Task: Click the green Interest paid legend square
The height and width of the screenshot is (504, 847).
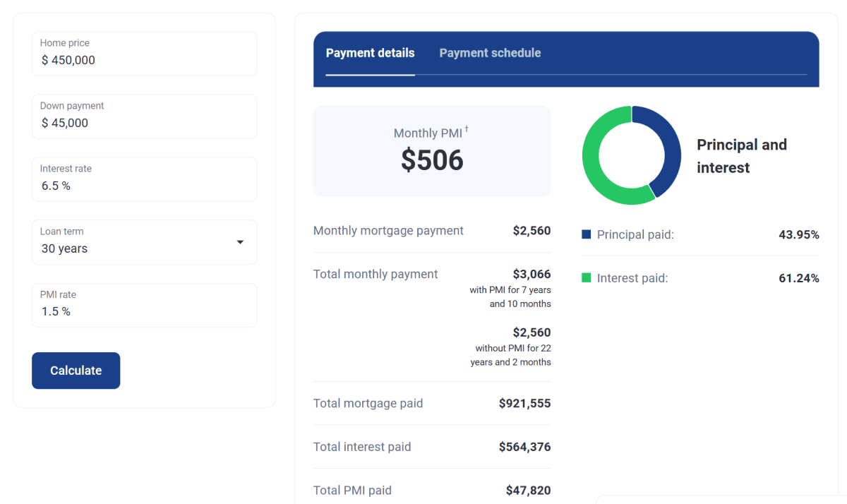Action: (586, 278)
